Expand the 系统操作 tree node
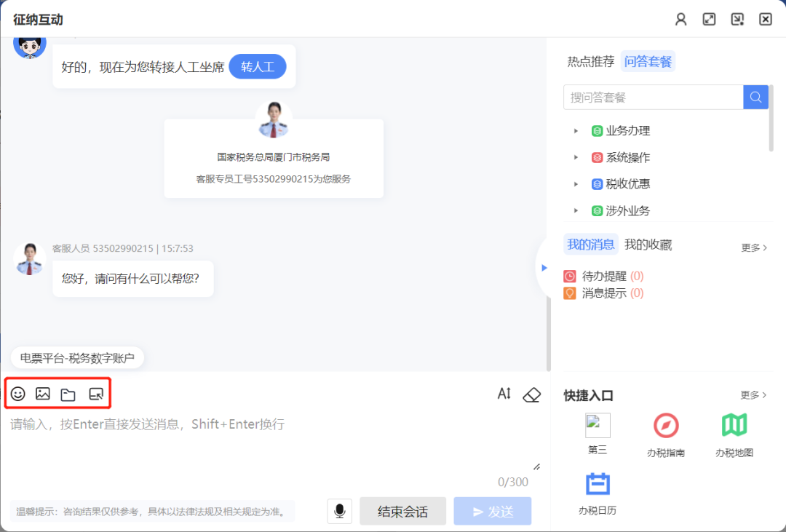Viewport: 786px width, 532px height. (576, 157)
